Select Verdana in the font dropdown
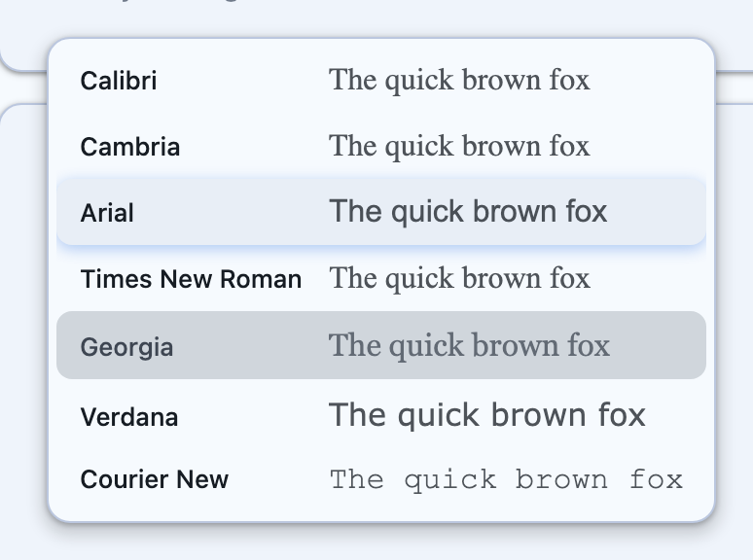Screen dimensions: 753x560 point(381,415)
